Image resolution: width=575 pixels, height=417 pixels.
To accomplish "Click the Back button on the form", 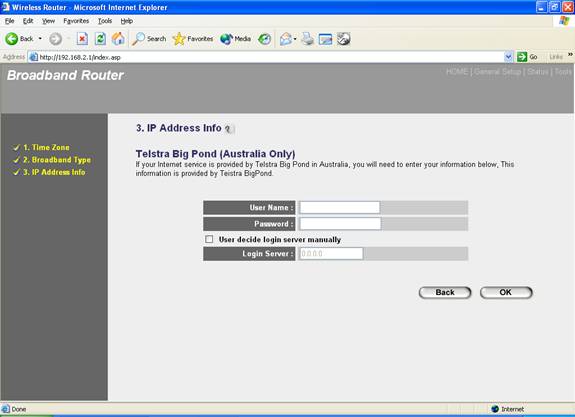I will (x=445, y=292).
